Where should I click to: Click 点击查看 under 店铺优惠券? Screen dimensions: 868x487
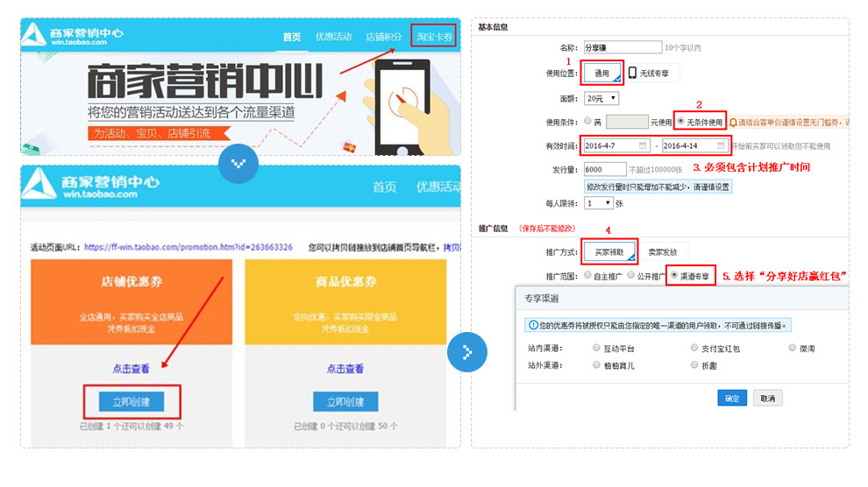132,369
